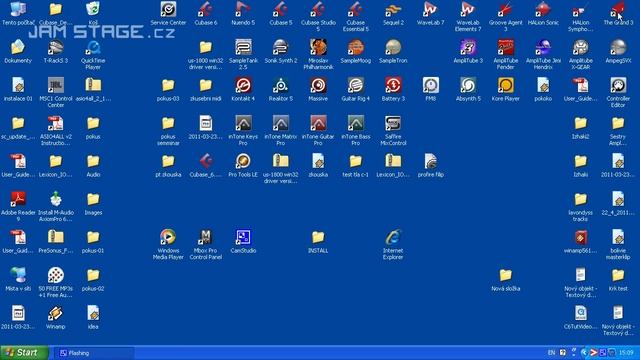Select the lavondyss tracks folder
This screenshot has height=360, width=640.
coord(580,199)
